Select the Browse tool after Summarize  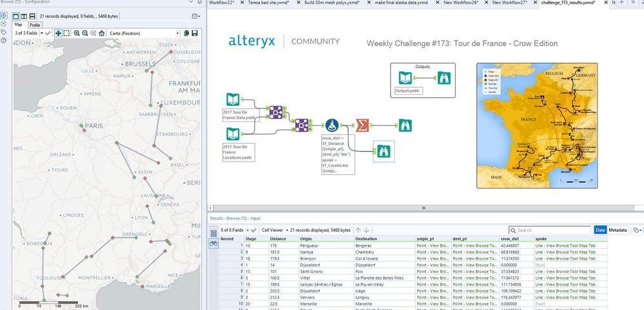(405, 125)
